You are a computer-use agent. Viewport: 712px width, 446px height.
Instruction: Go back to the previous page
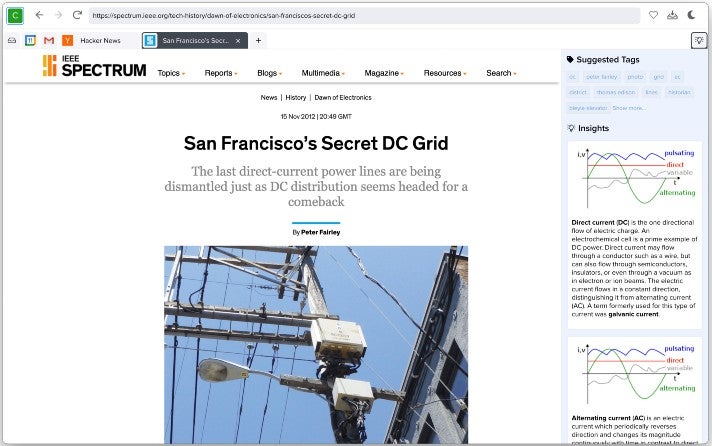[39, 15]
